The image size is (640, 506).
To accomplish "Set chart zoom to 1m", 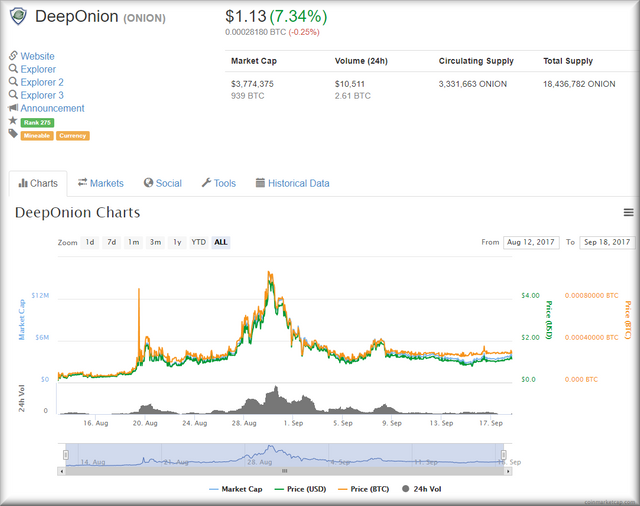I will (x=133, y=242).
